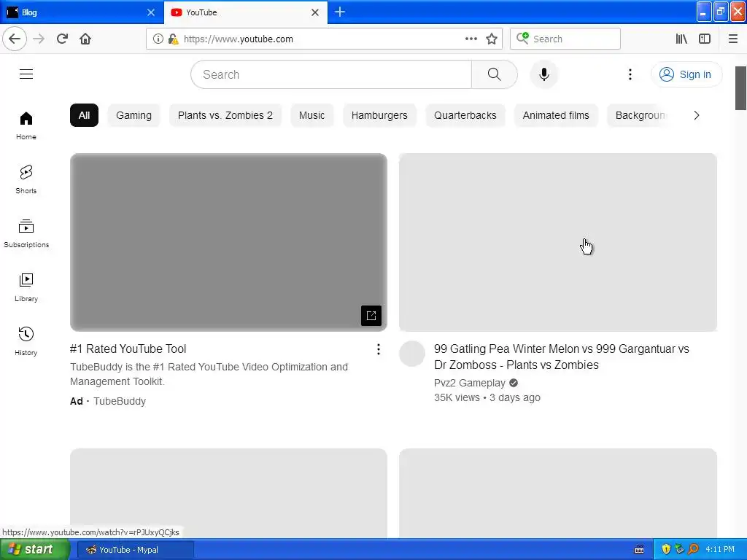
Task: Select the Background chip at row end
Action: [638, 115]
